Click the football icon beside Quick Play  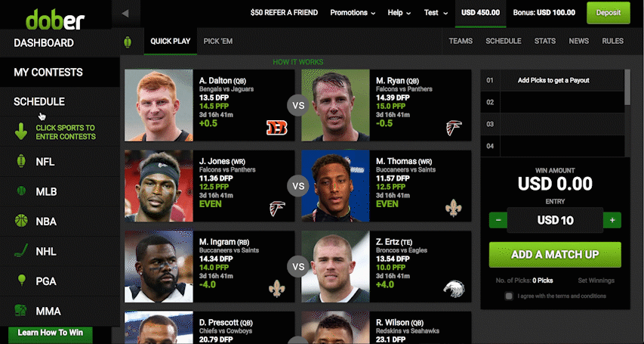pyautogui.click(x=128, y=42)
